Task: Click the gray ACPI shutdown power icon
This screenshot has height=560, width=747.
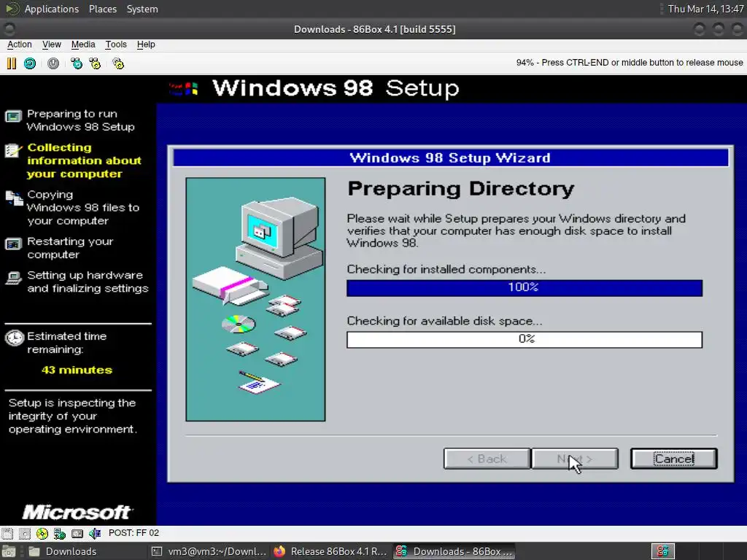Action: (53, 63)
